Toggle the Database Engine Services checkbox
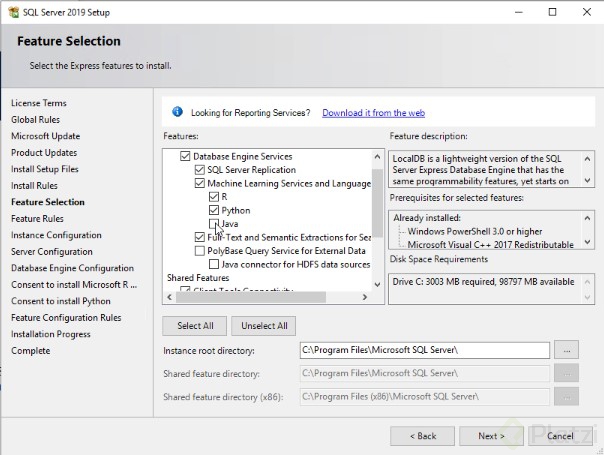 pyautogui.click(x=185, y=156)
